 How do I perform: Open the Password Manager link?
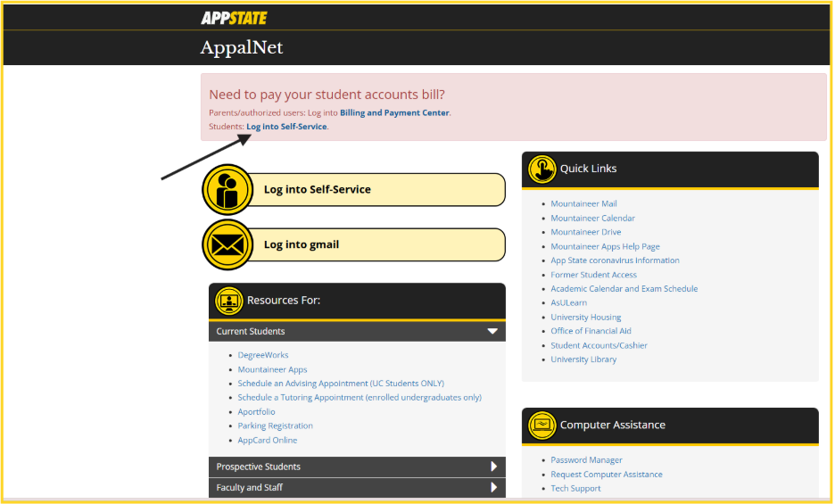tap(586, 460)
